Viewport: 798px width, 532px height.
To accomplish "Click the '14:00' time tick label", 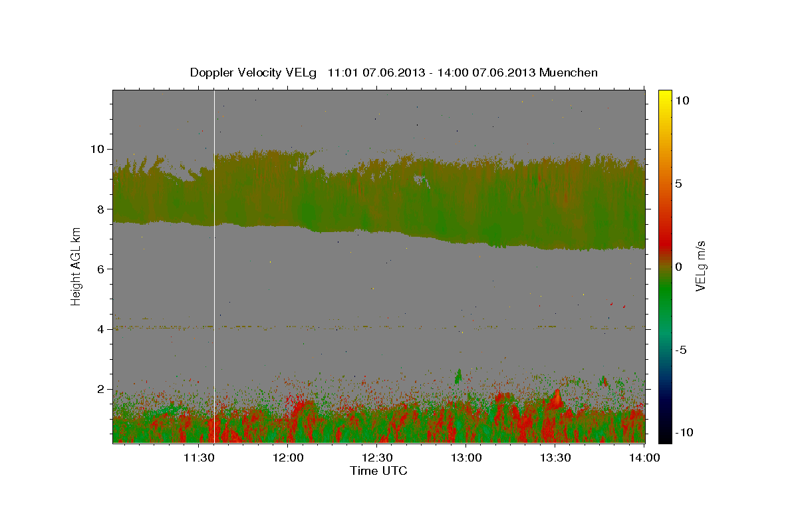I will [x=644, y=458].
